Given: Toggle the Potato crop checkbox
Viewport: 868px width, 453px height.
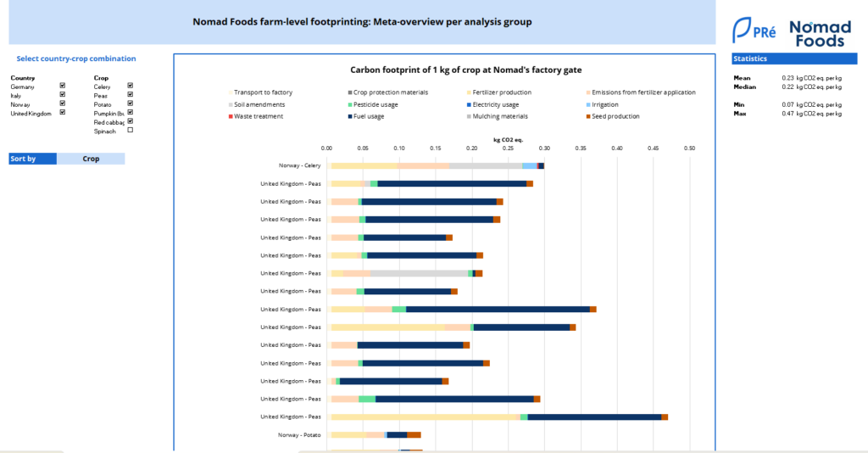Looking at the screenshot, I should click(131, 103).
